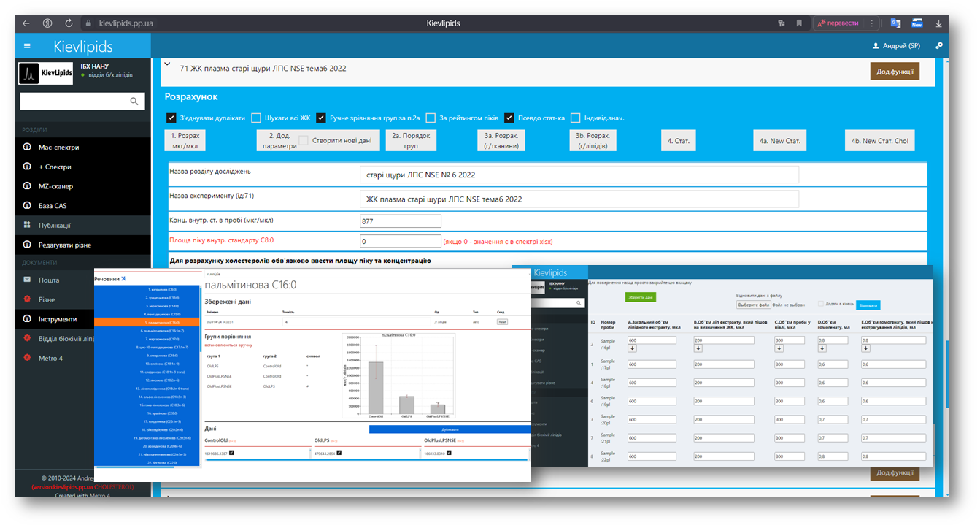Screen dimensions: 980x528
Task: Collapse the experiment 71 section chevron
Action: [167, 64]
